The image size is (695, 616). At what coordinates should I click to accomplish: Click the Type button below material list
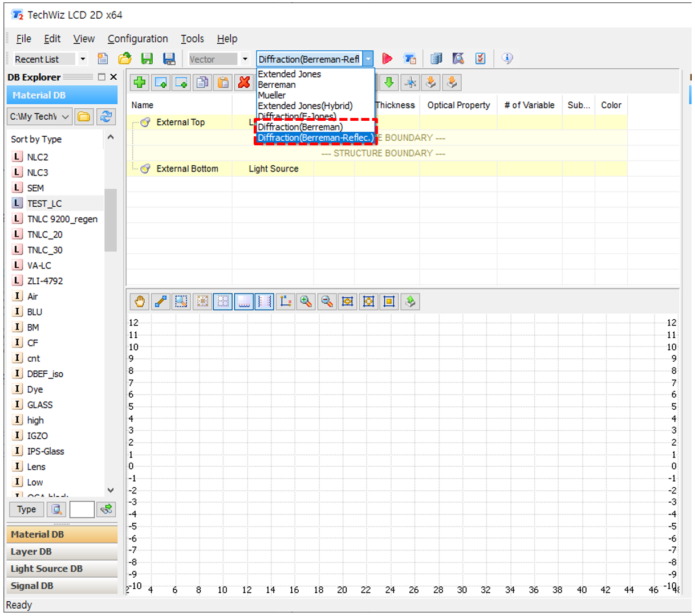(26, 509)
